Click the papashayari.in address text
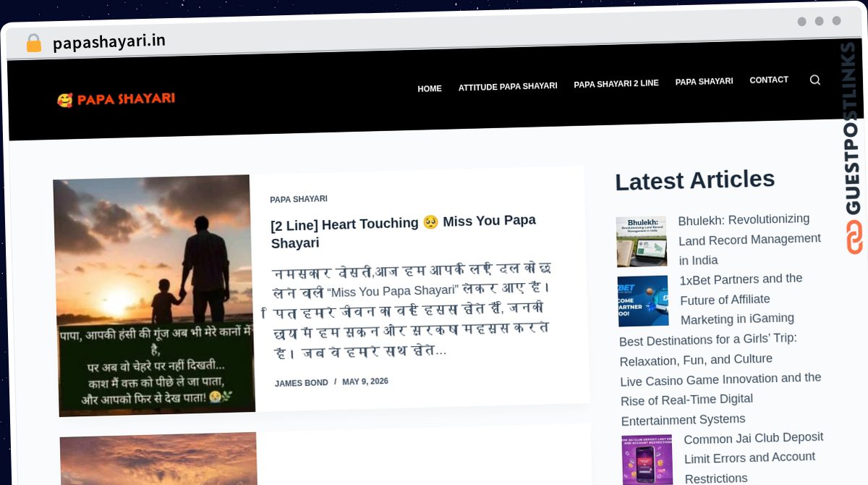Viewport: 868px width, 485px height. (109, 42)
